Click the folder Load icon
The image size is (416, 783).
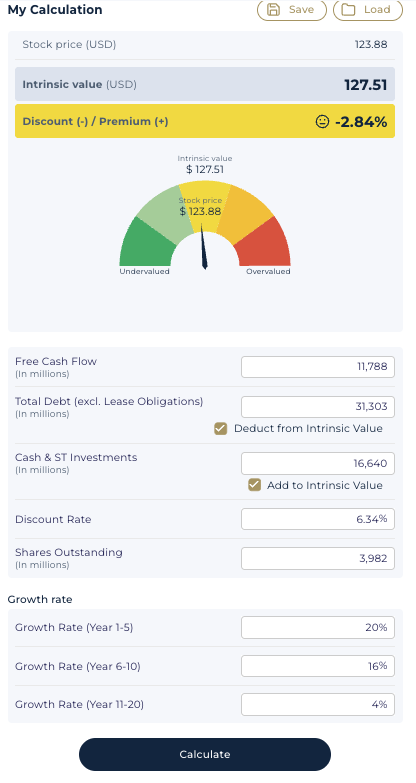point(349,9)
